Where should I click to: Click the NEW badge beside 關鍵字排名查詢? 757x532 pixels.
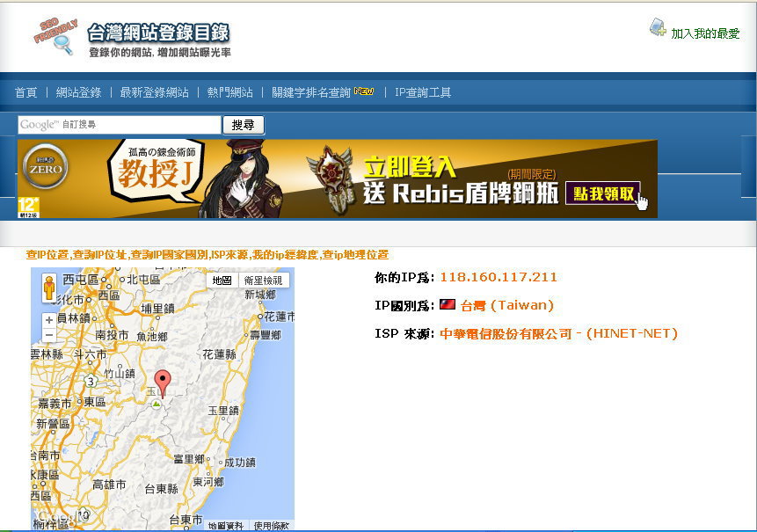click(x=363, y=91)
